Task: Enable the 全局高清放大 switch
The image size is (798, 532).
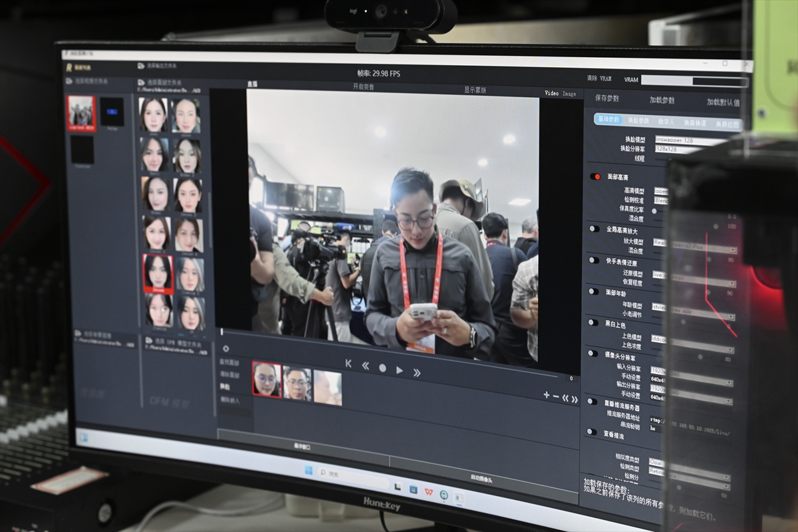Action: click(594, 228)
